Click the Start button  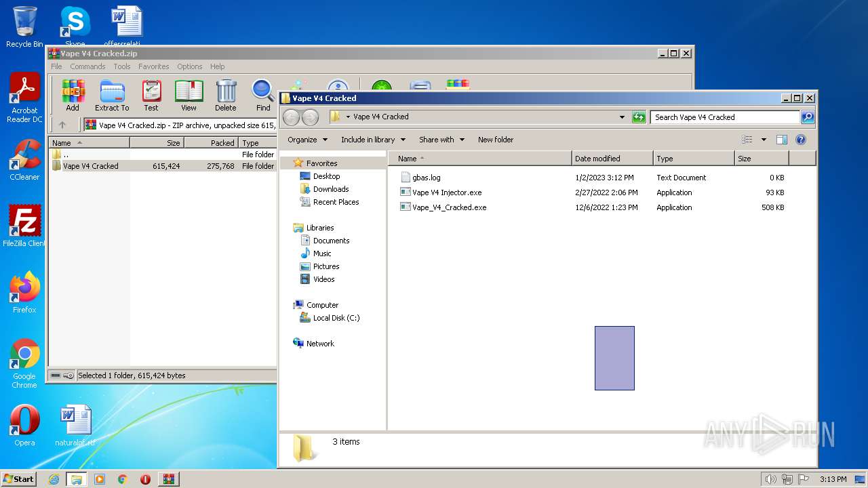click(x=19, y=479)
